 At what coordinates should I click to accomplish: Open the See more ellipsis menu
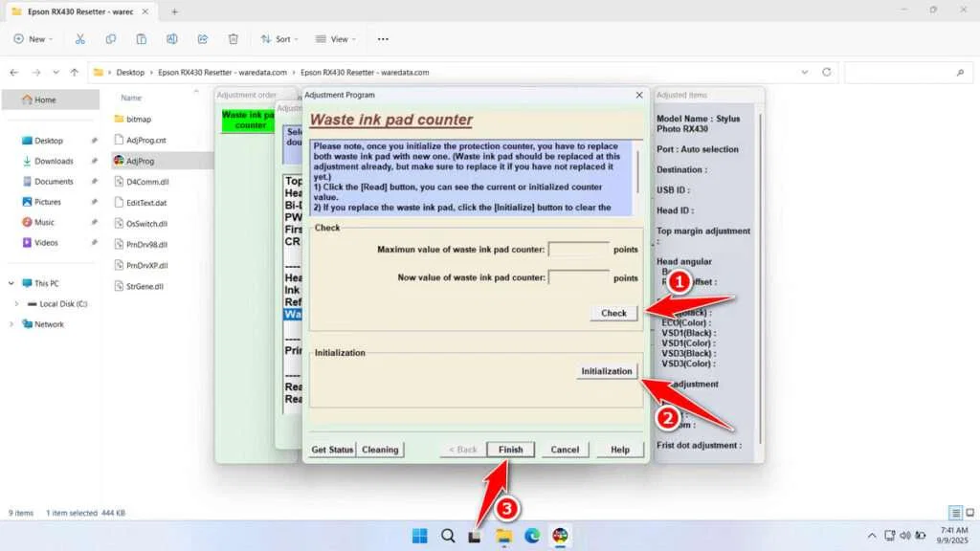[x=382, y=39]
